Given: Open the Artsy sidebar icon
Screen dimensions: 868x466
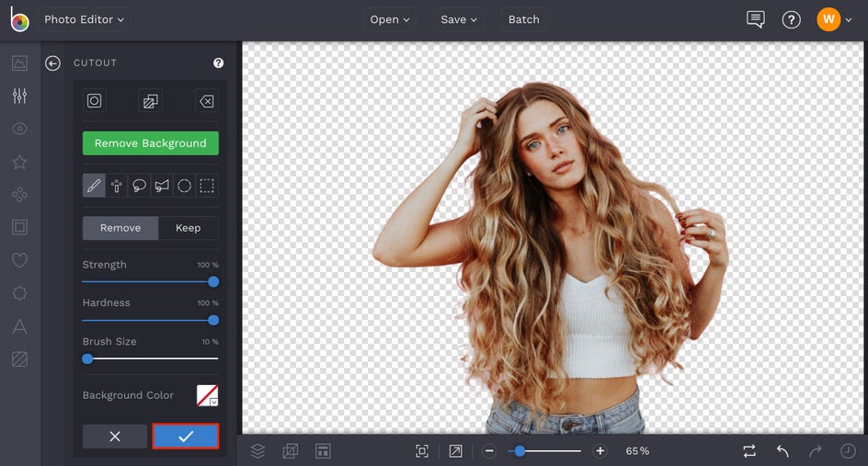Looking at the screenshot, I should coord(19,194).
